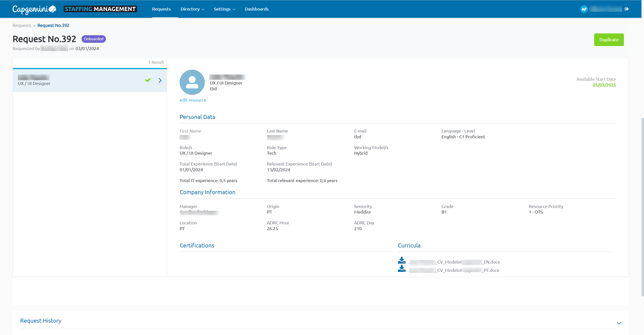Open the Settings dropdown menu
The width and height of the screenshot is (644, 335).
[224, 9]
